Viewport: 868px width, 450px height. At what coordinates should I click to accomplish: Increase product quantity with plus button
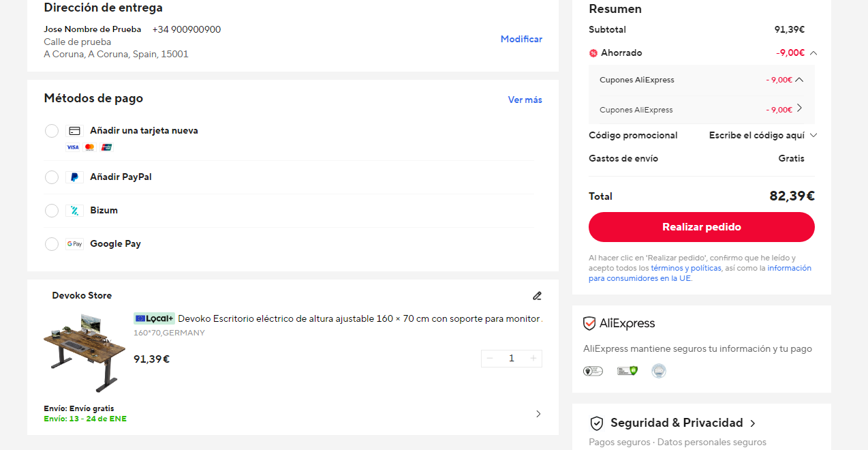coord(533,359)
